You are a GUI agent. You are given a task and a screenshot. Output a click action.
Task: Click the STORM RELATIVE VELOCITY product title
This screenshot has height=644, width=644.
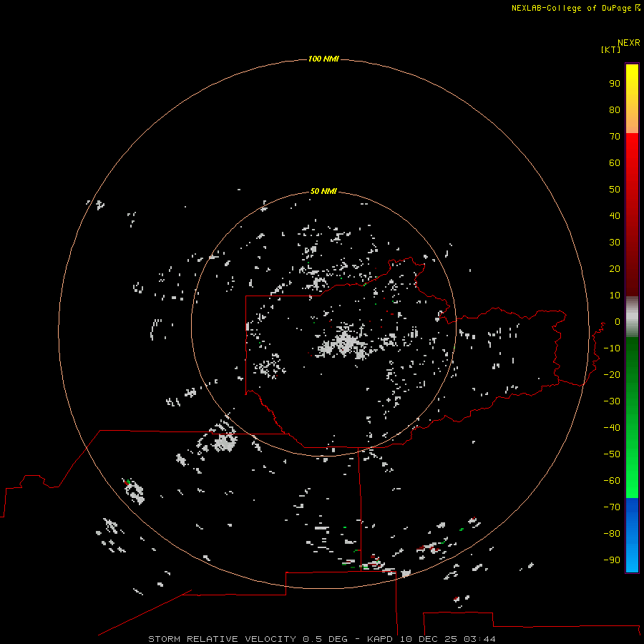click(222, 639)
